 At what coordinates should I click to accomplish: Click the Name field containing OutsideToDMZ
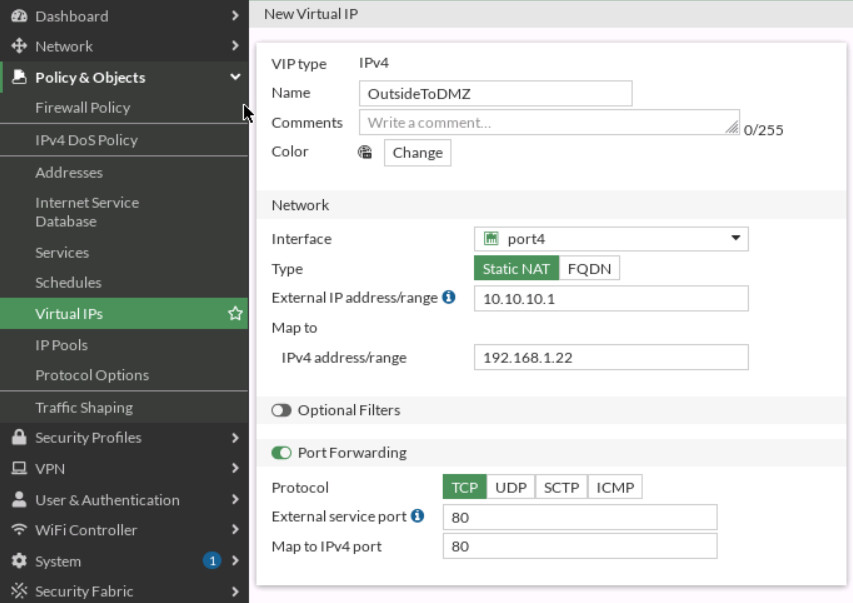click(495, 93)
